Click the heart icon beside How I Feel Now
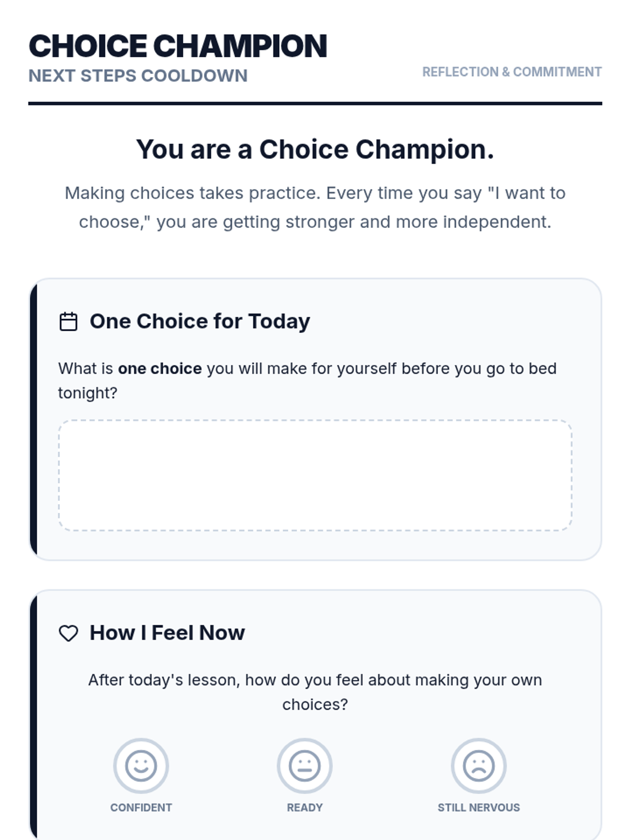630x840 pixels. 68,633
